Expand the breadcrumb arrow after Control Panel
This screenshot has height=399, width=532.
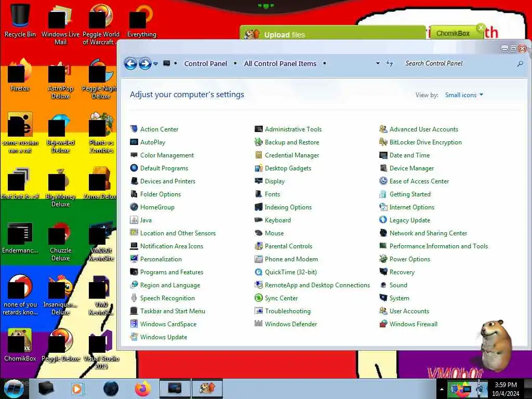click(x=235, y=63)
